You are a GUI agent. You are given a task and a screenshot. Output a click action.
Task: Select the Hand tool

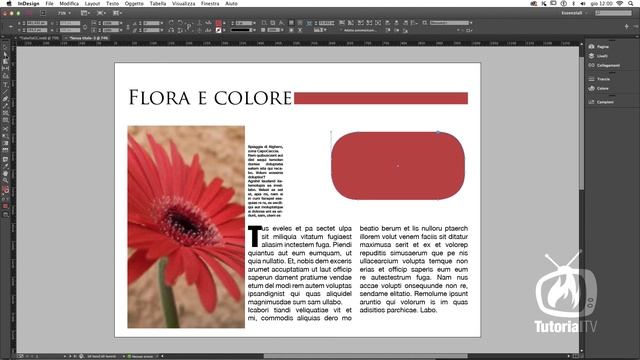point(5,173)
